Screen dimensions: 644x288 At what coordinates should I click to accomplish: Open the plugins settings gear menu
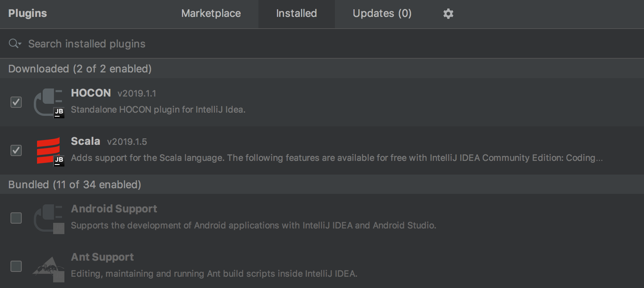click(x=448, y=14)
